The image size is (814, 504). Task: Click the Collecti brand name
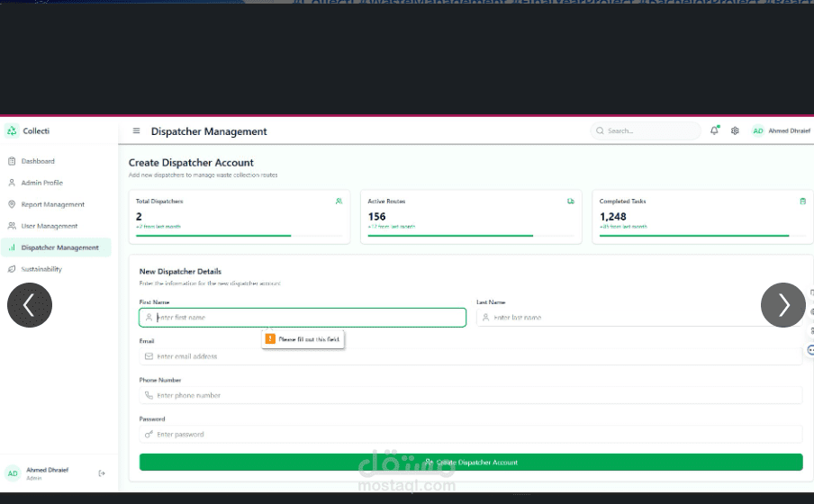(x=36, y=130)
